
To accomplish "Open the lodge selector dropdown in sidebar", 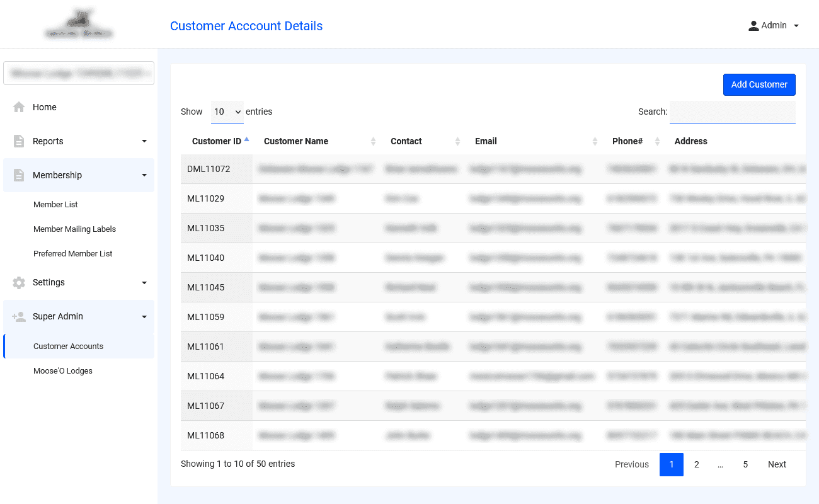I will pyautogui.click(x=79, y=73).
